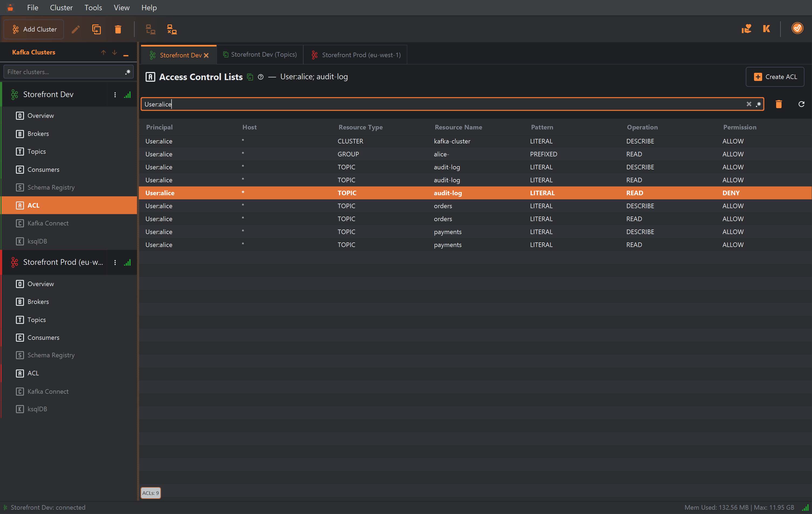Click the Create ACL button
812x514 pixels.
(775, 77)
